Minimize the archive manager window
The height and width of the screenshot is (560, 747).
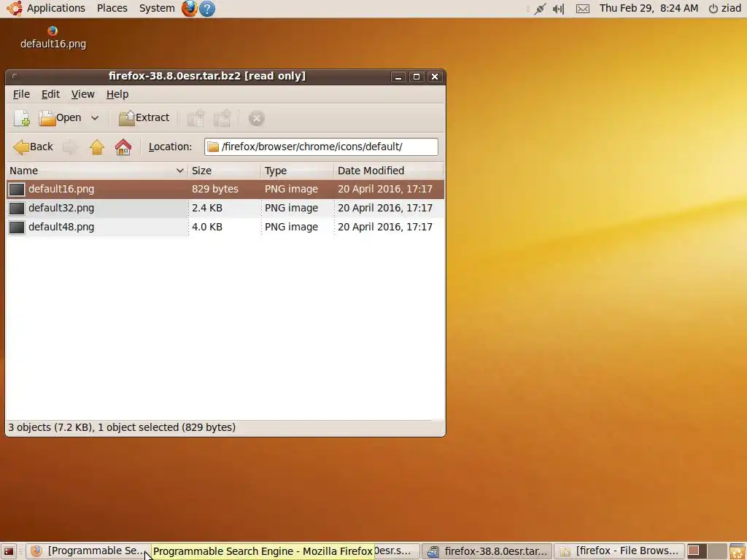[x=398, y=77]
